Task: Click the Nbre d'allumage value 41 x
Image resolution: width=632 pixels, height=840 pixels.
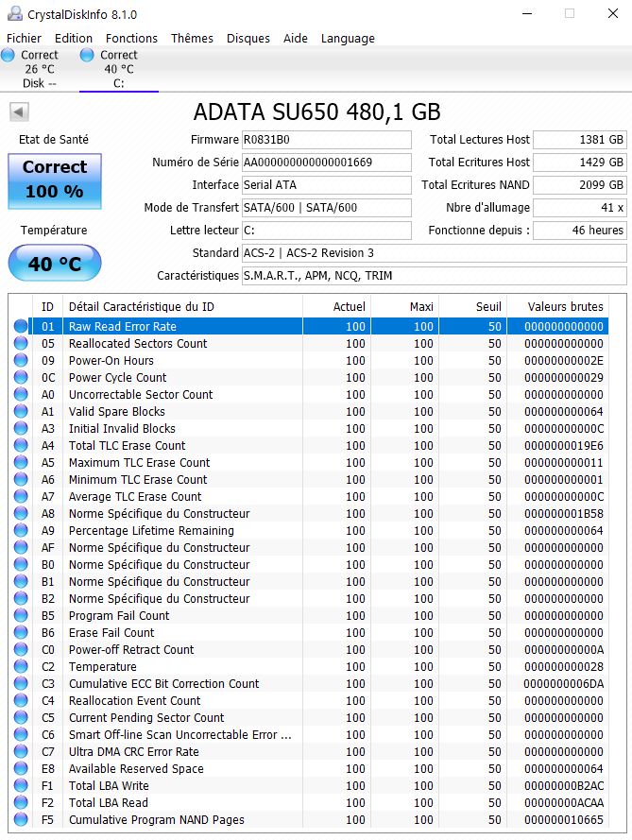Action: pos(580,207)
